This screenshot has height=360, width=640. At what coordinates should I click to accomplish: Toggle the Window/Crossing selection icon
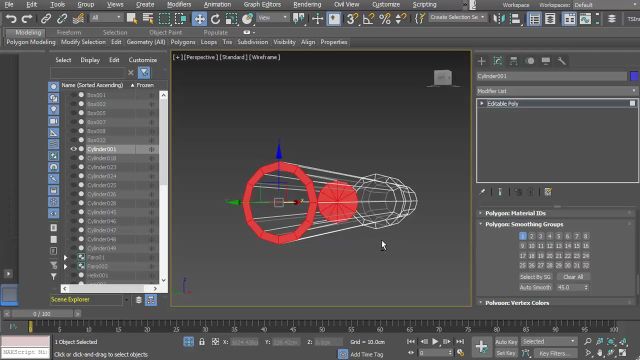[180, 19]
